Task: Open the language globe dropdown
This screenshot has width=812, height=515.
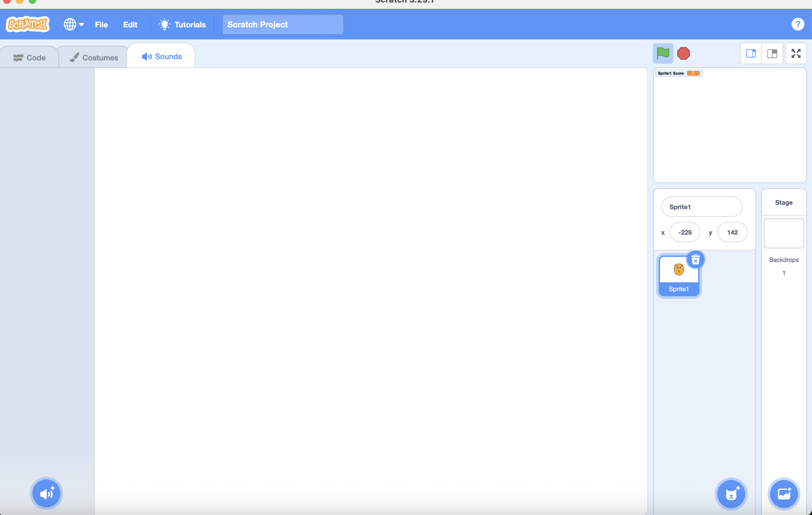Action: [73, 24]
